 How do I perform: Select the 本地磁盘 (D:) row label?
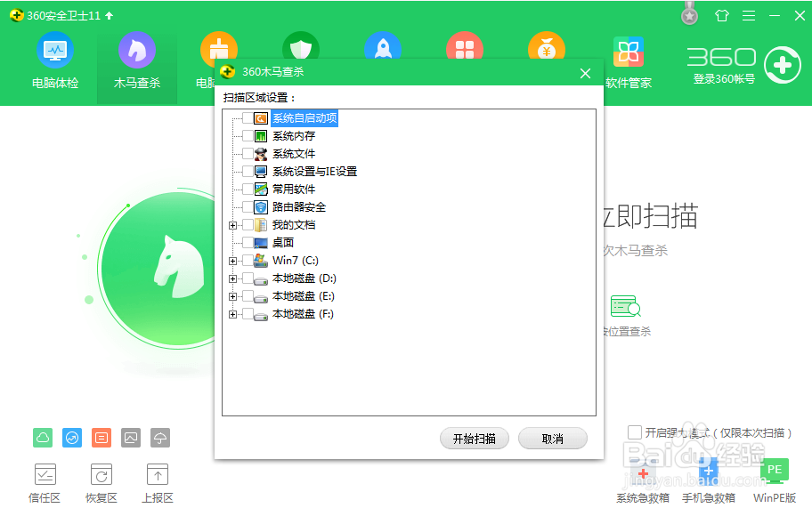[x=304, y=278]
